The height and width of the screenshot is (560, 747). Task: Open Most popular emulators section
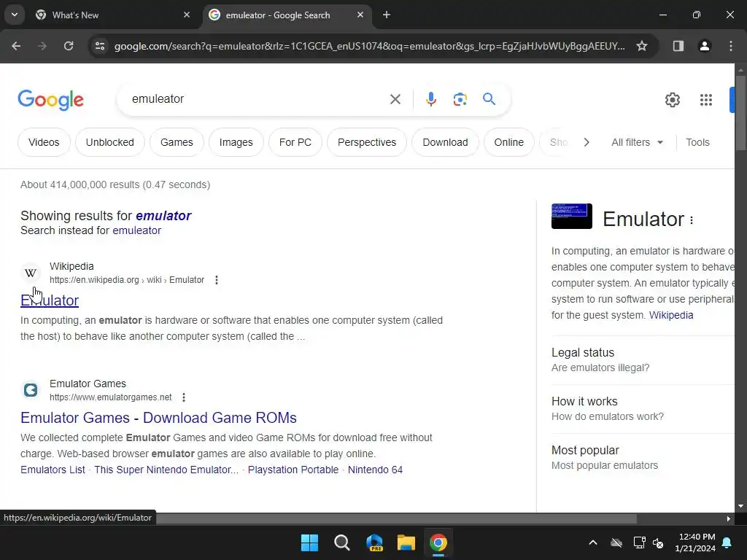643,458
